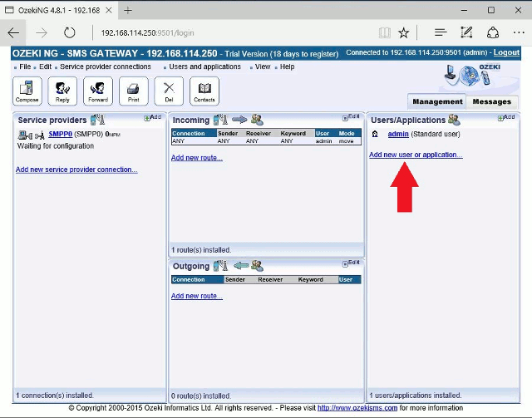Click the Ozeki logo image
532x418 pixels.
point(473,76)
